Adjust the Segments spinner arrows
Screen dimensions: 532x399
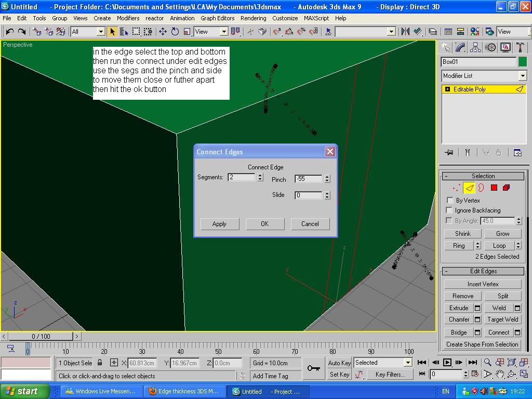point(260,177)
